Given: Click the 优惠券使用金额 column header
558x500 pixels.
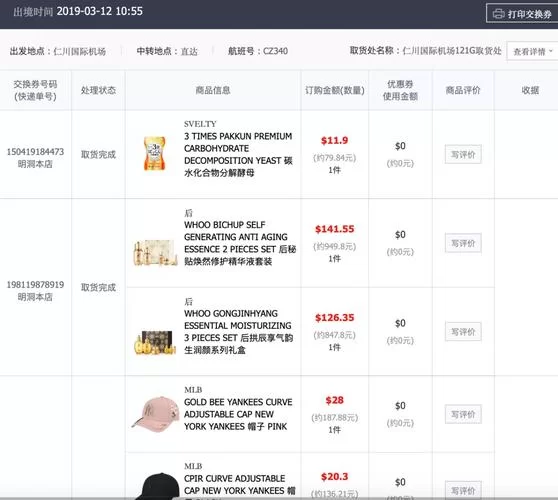Looking at the screenshot, I should (x=400, y=90).
